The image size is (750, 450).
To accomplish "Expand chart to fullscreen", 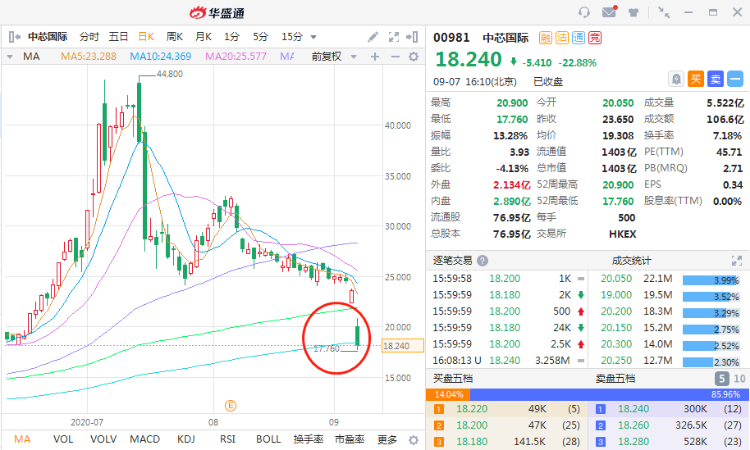I will point(394,37).
